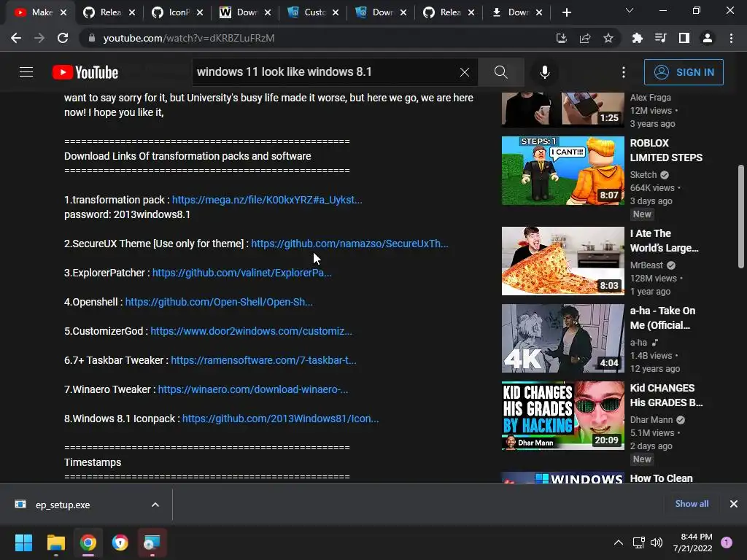Open MrBeast pizza video thumbnail
747x560 pixels.
coord(562,261)
